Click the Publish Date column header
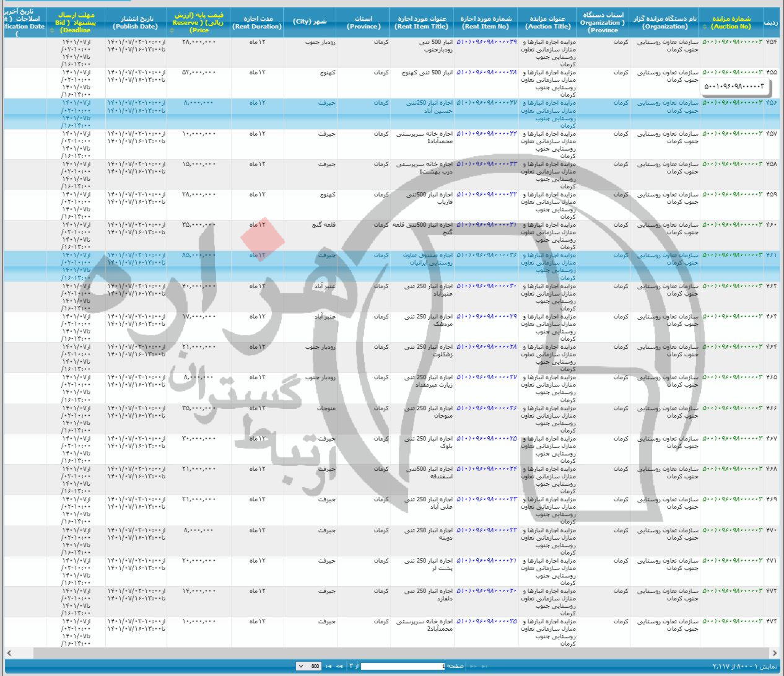Screen dimensions: 784x676 pos(135,23)
